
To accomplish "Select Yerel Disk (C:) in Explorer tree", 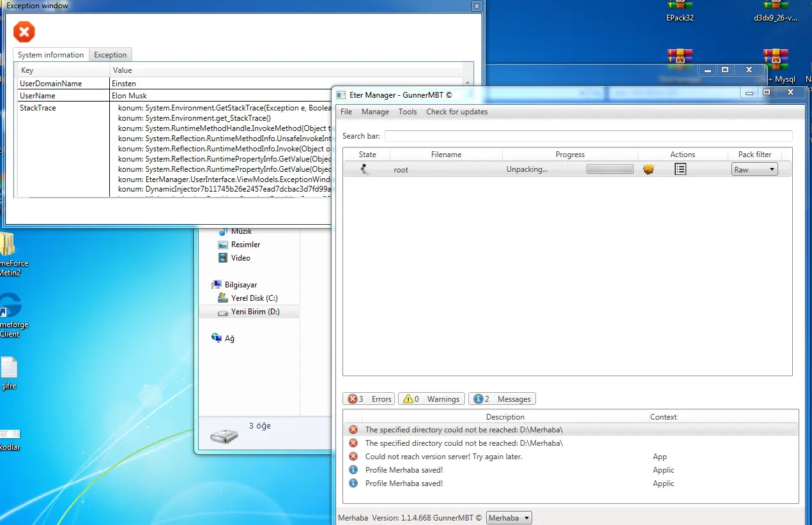I will (x=254, y=298).
